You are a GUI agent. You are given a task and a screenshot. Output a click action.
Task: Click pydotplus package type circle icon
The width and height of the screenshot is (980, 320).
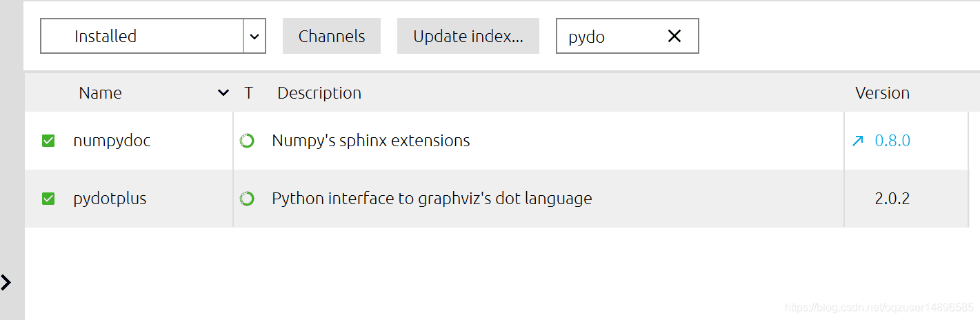(247, 199)
